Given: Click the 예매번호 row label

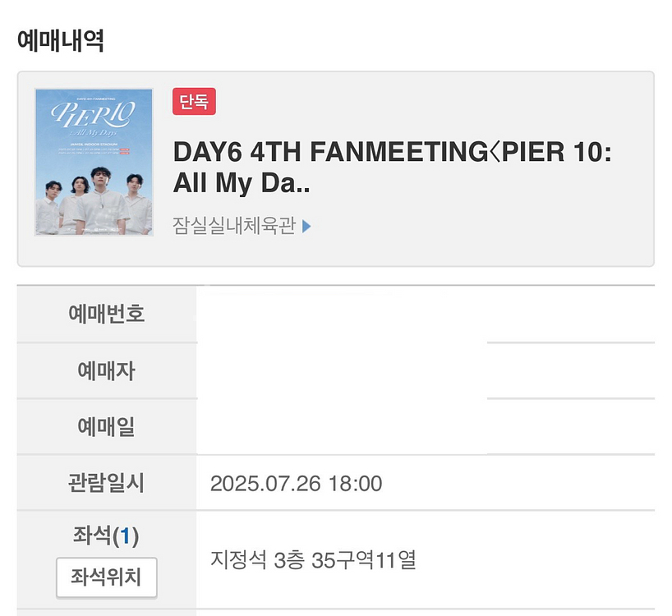Looking at the screenshot, I should pos(106,314).
